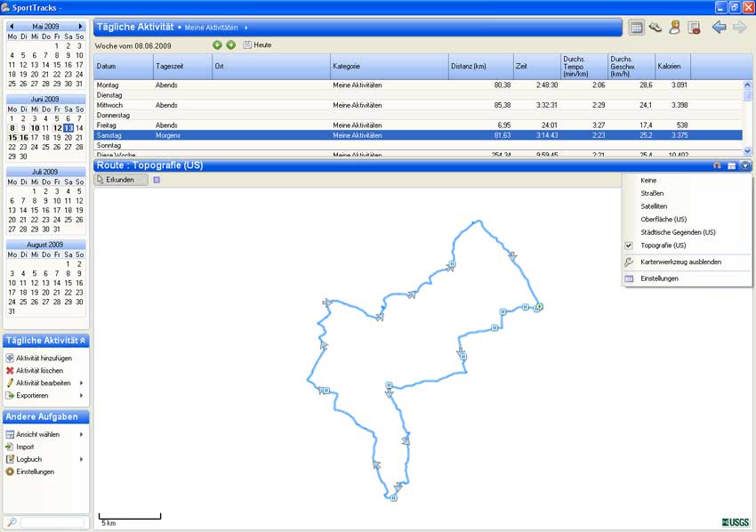
Task: Select Satelliten map type
Action: pyautogui.click(x=654, y=206)
